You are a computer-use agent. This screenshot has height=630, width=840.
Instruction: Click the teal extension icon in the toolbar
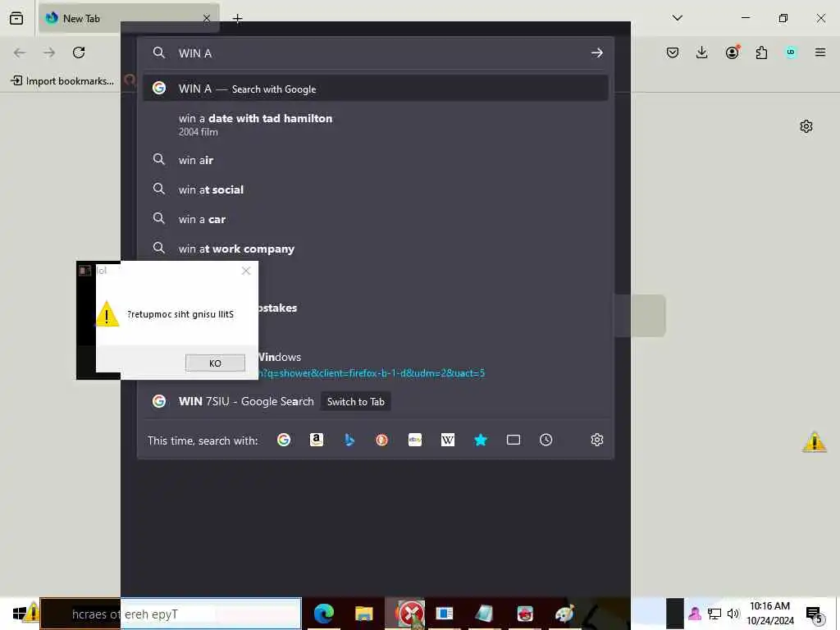pyautogui.click(x=791, y=52)
